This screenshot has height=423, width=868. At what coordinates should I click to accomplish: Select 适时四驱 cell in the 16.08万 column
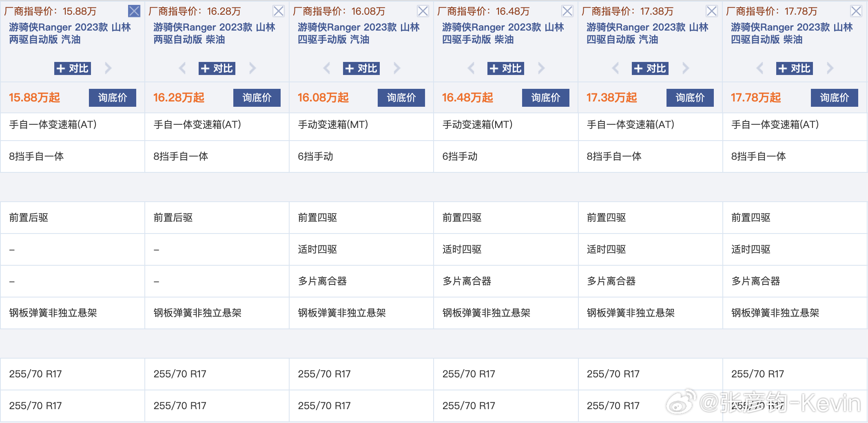(361, 249)
